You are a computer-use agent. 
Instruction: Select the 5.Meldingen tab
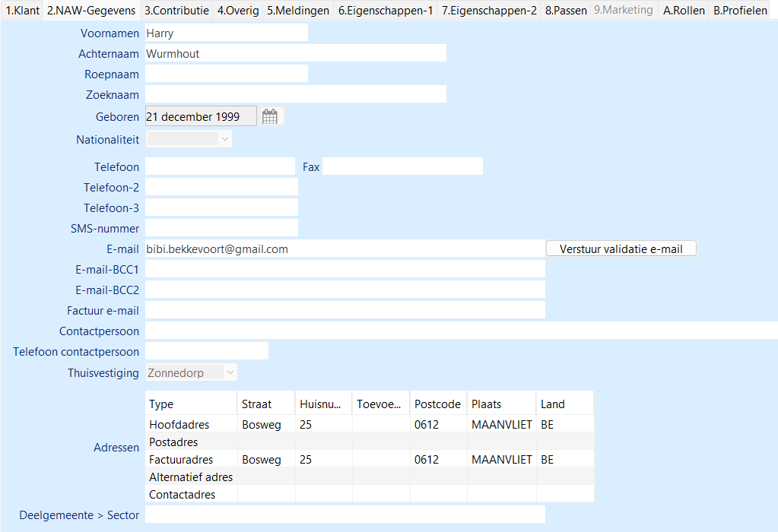coord(298,11)
